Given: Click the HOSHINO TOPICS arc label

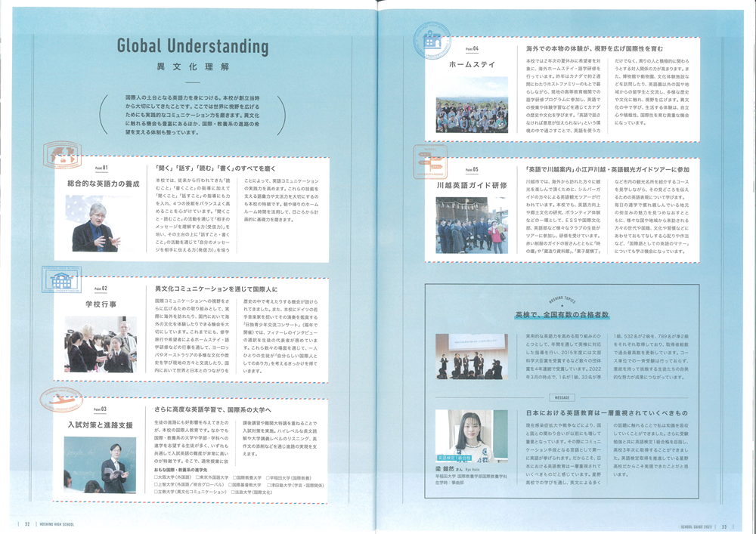Looking at the screenshot, I should click(x=562, y=300).
